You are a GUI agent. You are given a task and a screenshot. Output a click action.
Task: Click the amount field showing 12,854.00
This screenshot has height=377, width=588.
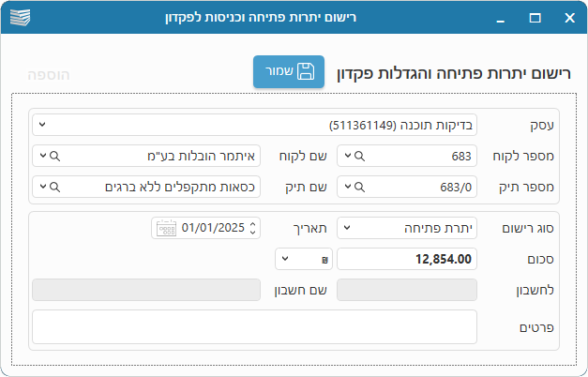click(x=406, y=258)
